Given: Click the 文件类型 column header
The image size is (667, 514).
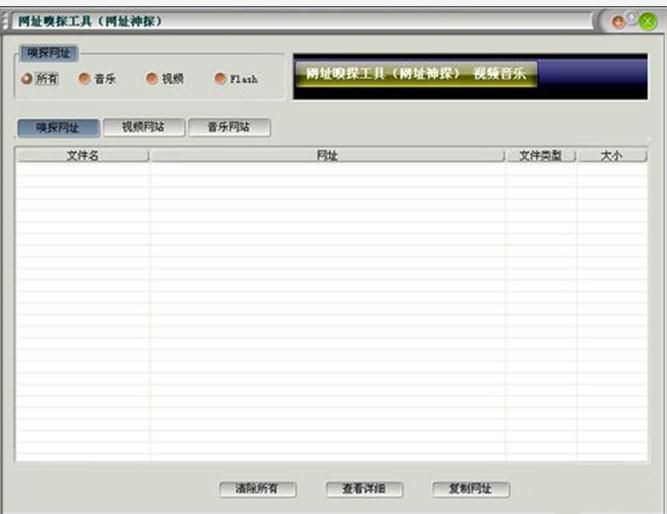Looking at the screenshot, I should point(541,156).
